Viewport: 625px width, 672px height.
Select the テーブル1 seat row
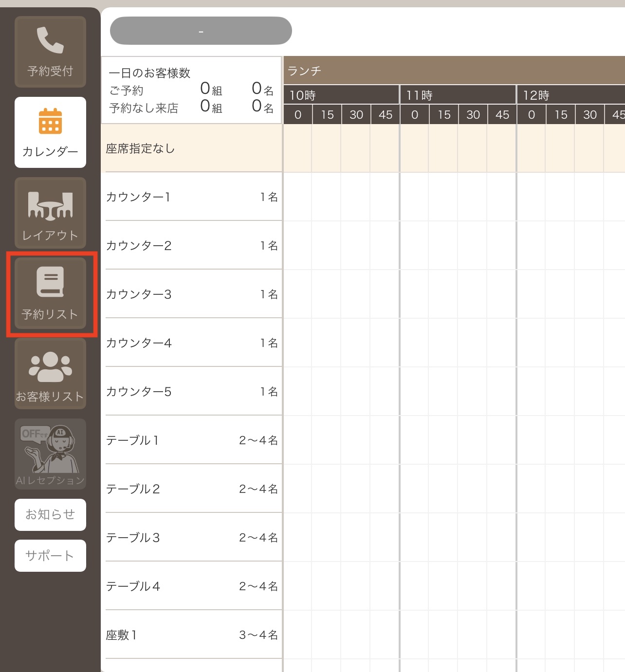192,440
